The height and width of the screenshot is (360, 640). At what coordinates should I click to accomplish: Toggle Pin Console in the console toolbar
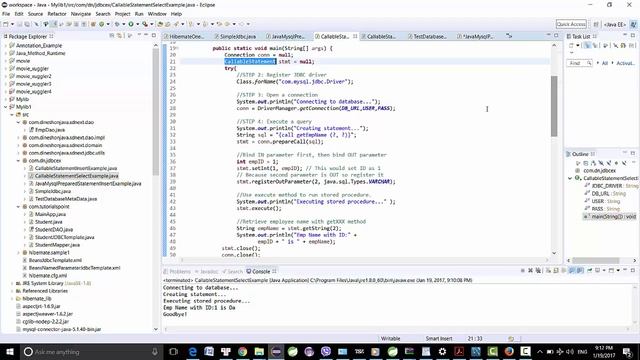tap(589, 270)
